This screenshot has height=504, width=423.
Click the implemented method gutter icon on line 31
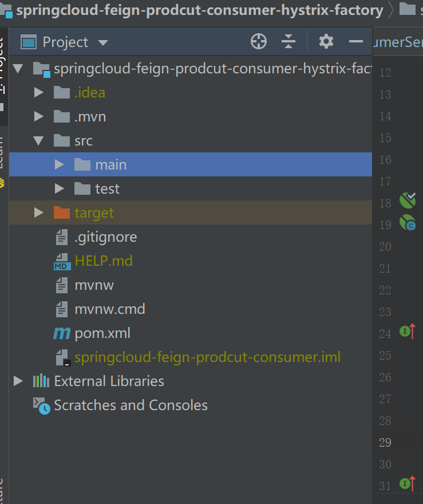click(x=408, y=483)
